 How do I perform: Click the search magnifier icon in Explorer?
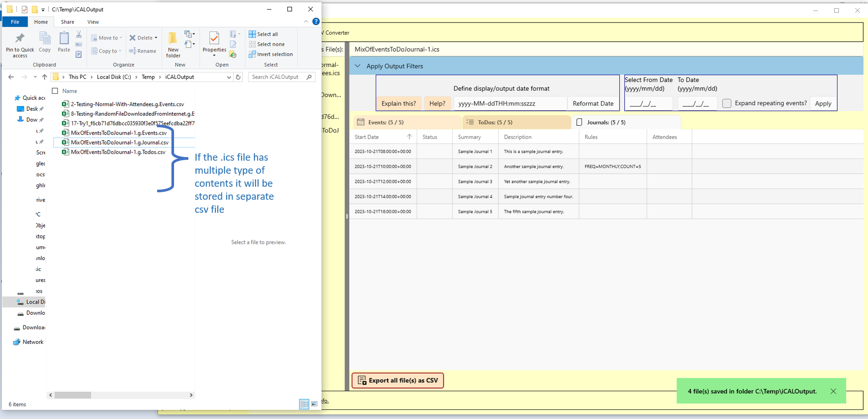tap(309, 77)
